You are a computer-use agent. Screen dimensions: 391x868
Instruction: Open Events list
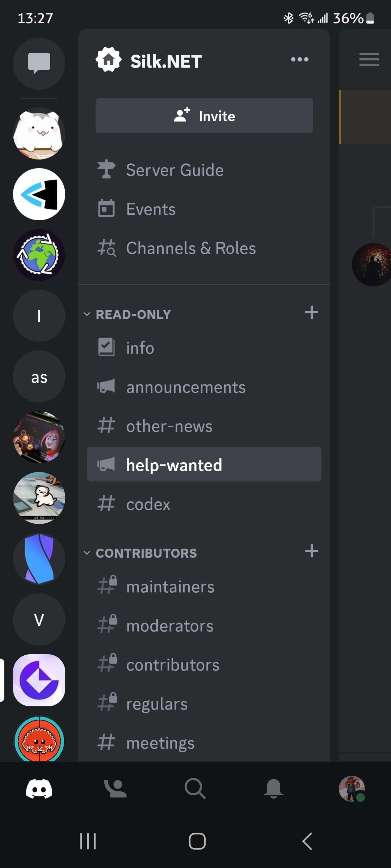pos(204,209)
